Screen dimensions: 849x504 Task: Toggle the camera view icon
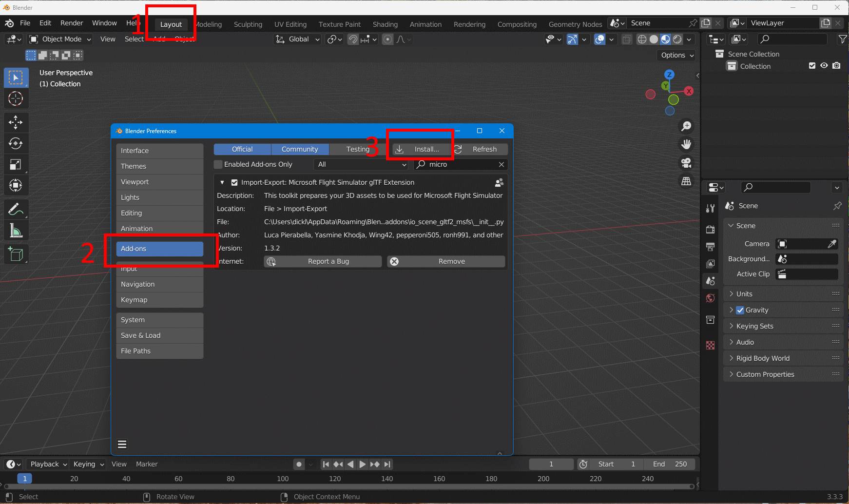click(x=686, y=163)
